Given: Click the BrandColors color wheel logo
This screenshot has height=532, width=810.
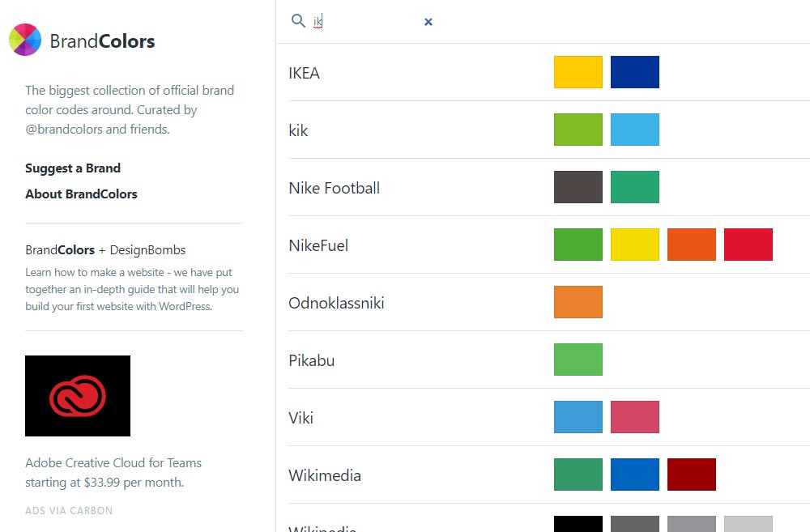Looking at the screenshot, I should (25, 40).
